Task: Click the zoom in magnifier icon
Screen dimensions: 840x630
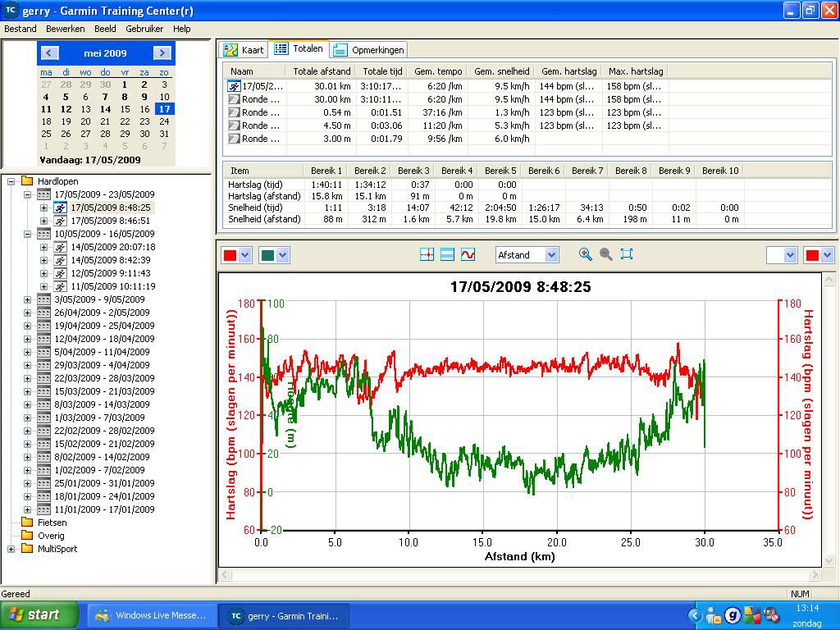Action: click(585, 254)
